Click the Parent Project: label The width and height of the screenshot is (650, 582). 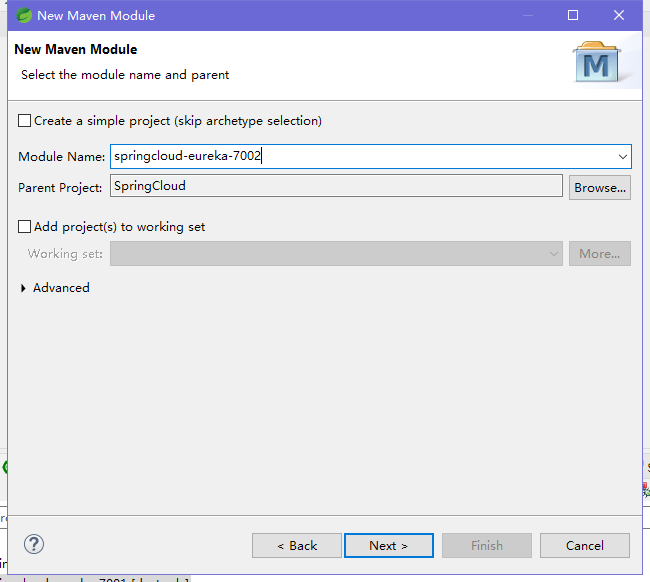pos(60,188)
